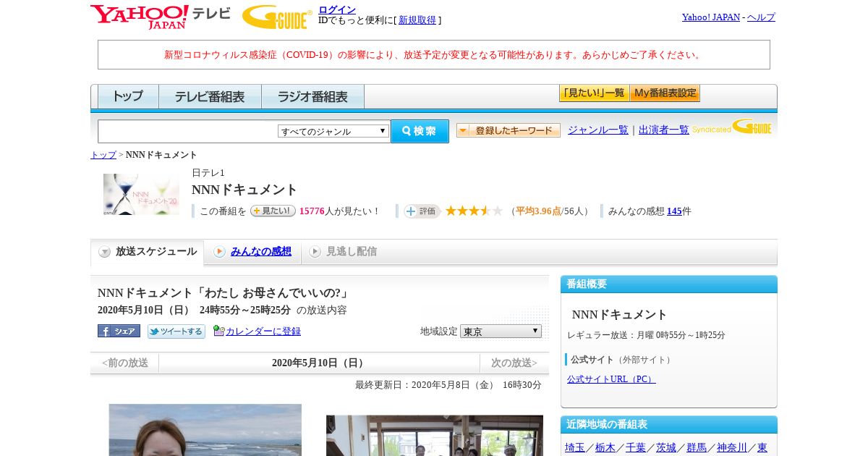Click the 見たい! plus button
This screenshot has height=456, width=868.
pyautogui.click(x=273, y=211)
